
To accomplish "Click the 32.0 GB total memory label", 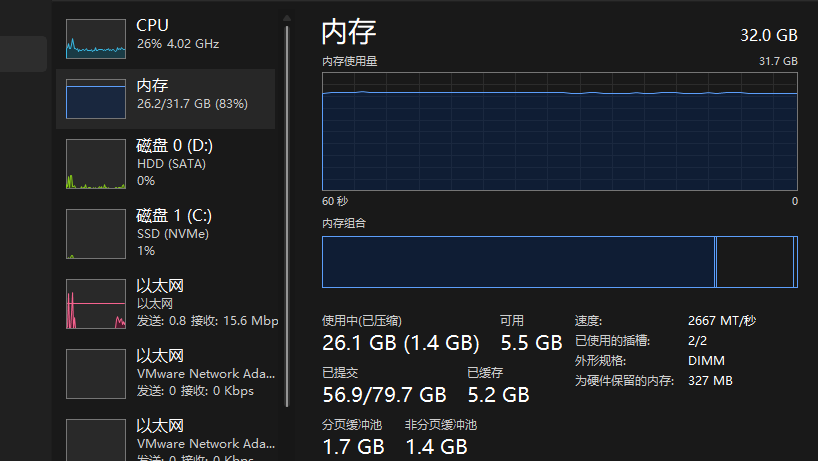I will (x=769, y=35).
